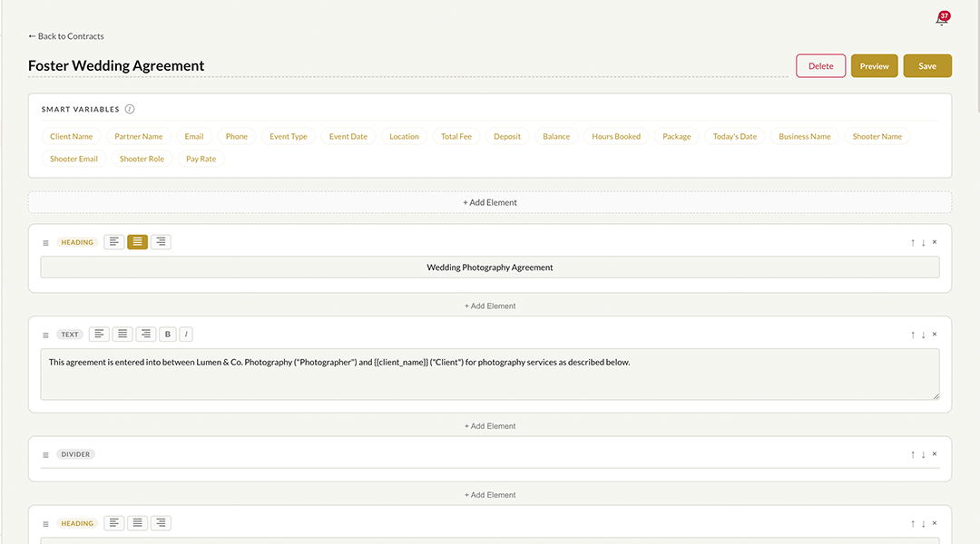The image size is (980, 544).
Task: Insert the Client Name smart variable
Action: tap(71, 136)
